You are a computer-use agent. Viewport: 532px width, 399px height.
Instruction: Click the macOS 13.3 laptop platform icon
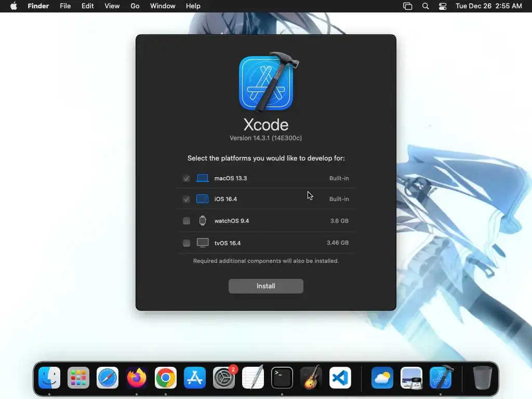coord(203,178)
